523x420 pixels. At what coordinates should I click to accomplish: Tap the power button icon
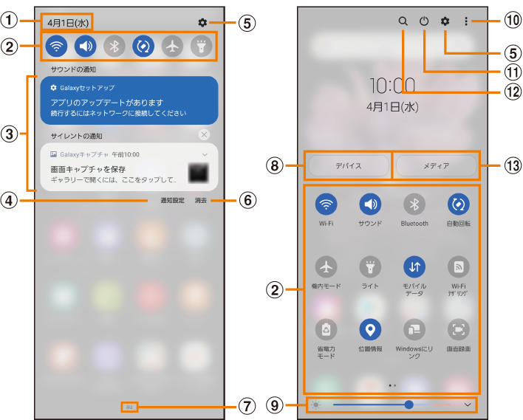coord(424,22)
